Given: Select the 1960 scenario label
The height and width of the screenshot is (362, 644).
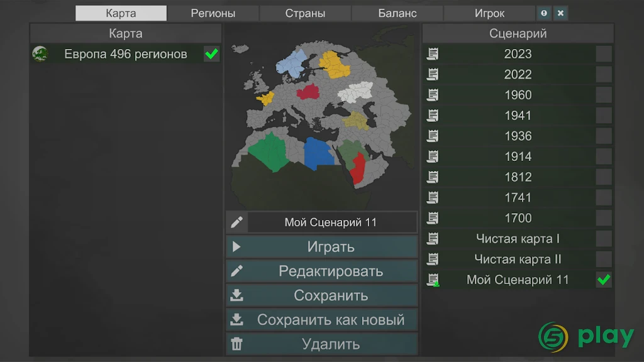Looking at the screenshot, I should pyautogui.click(x=518, y=95).
